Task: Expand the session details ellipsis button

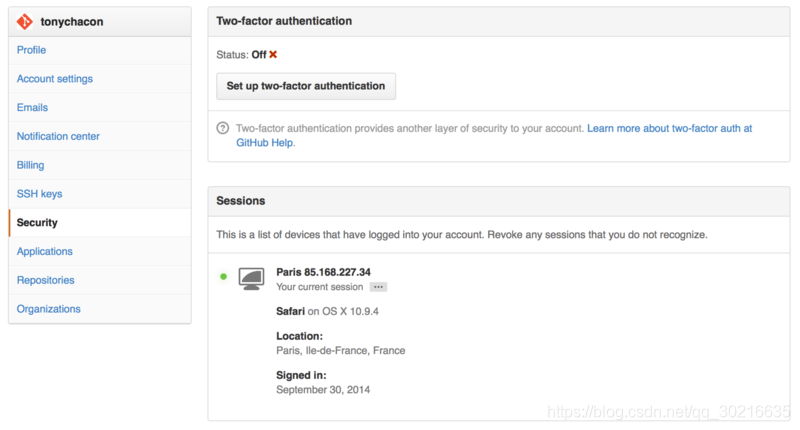Action: click(378, 287)
